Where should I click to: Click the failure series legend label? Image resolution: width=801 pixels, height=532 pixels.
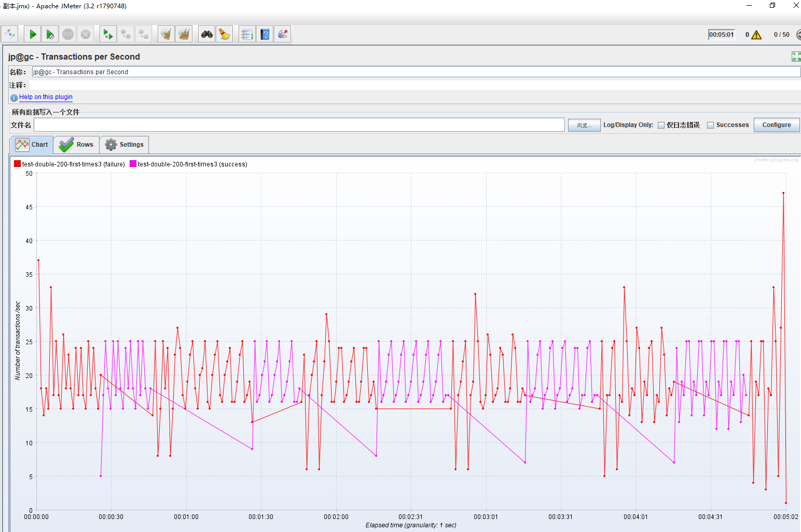73,164
